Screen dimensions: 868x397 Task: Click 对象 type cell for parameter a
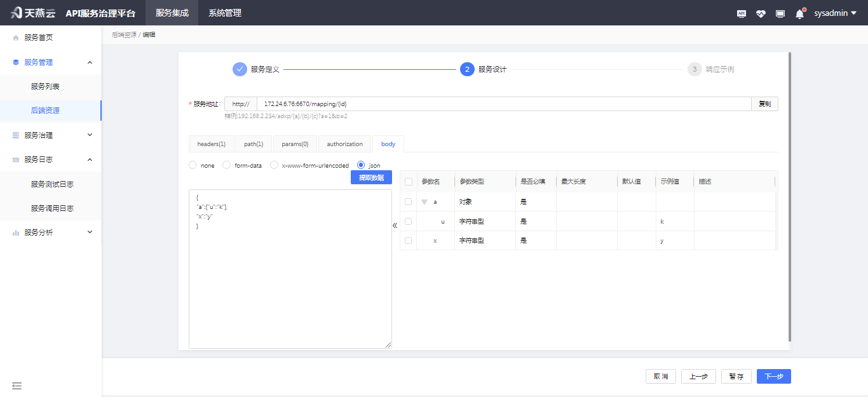[485, 202]
